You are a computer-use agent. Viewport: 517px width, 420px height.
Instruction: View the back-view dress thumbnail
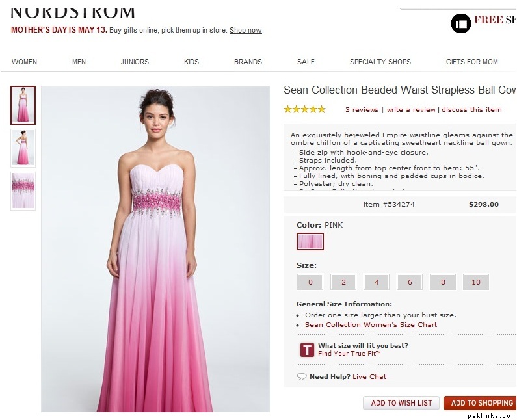click(23, 148)
